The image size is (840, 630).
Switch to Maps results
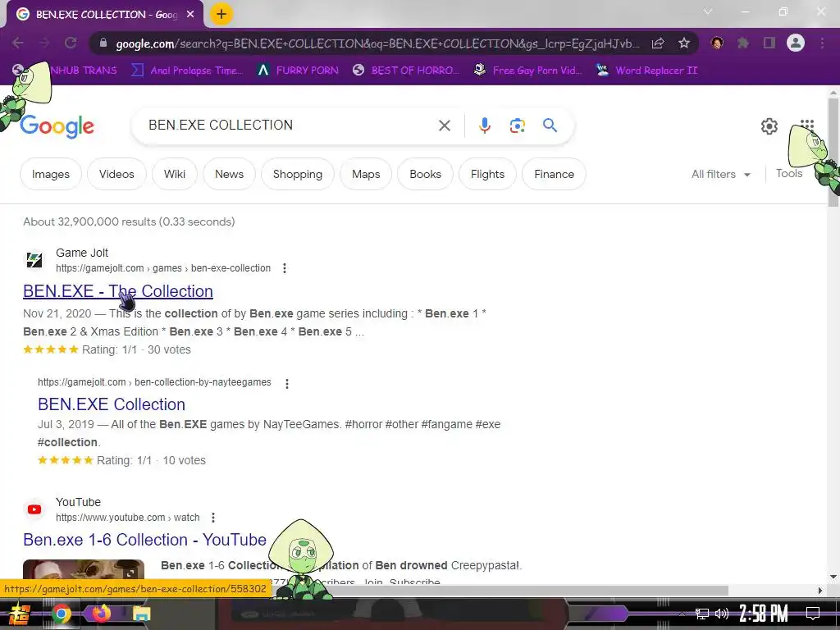(x=366, y=174)
